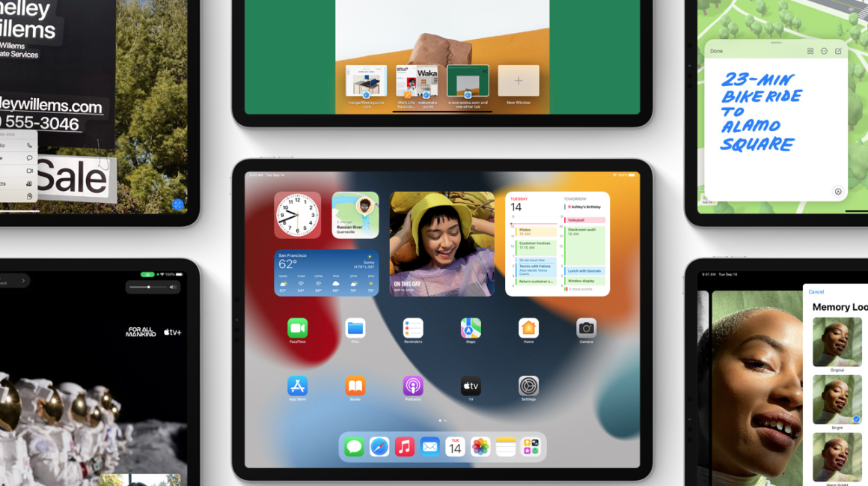
Task: Launch the Reminders app
Action: 413,328
